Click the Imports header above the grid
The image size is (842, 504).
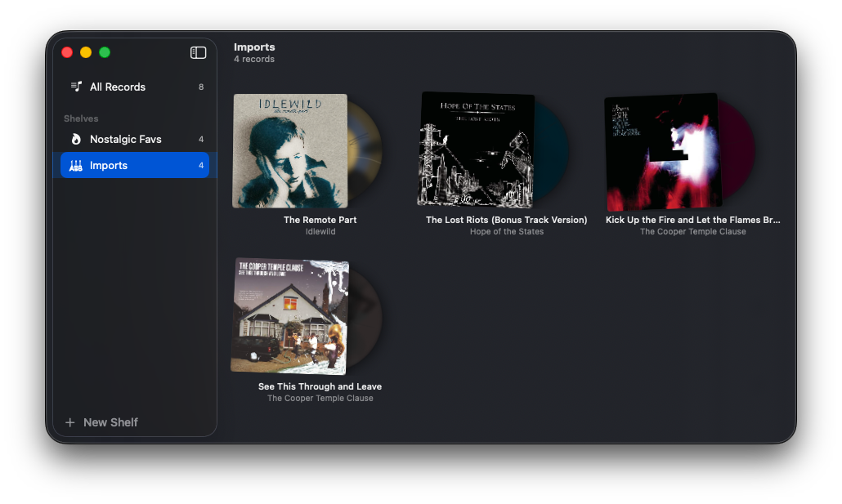click(x=254, y=47)
